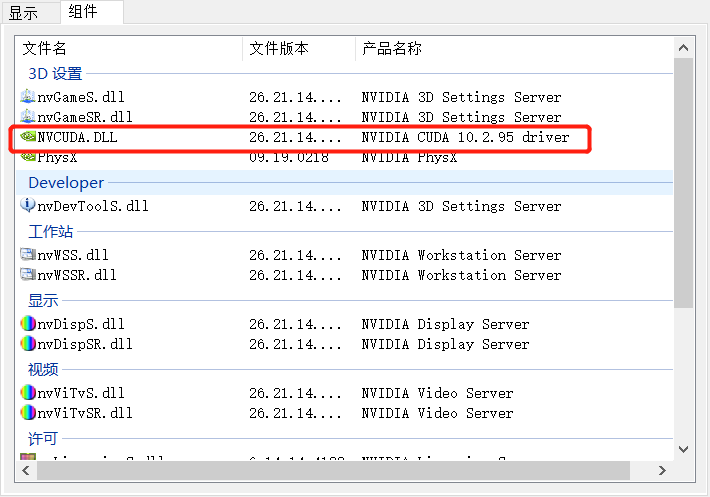This screenshot has width=710, height=497.
Task: Click the horizontal scrollbar thumb
Action: [x=333, y=471]
